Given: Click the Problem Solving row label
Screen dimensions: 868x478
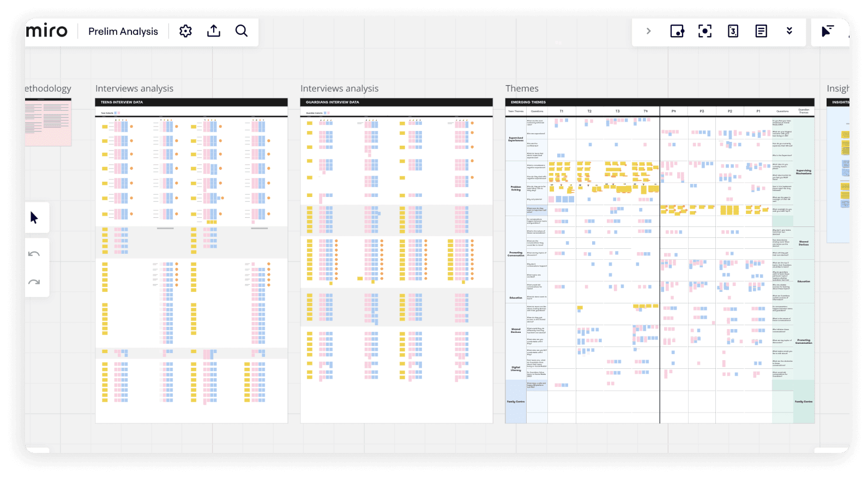Looking at the screenshot, I should (x=516, y=188).
